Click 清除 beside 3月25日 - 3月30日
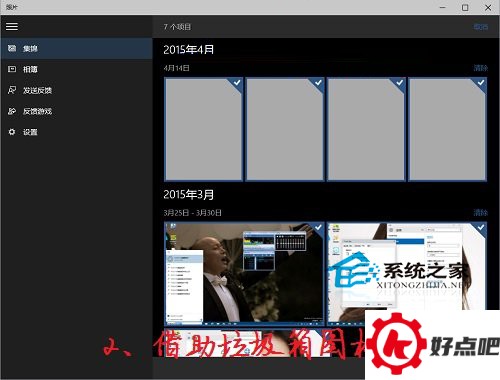 (x=481, y=212)
